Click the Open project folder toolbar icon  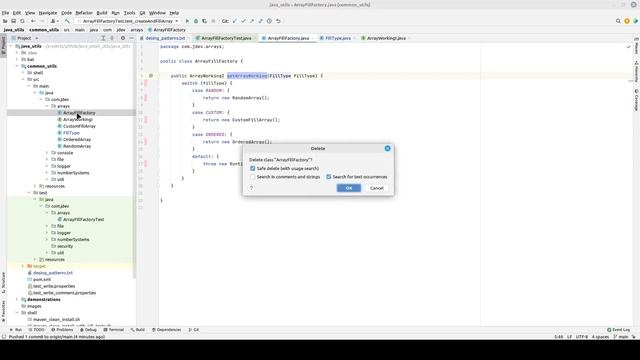point(5,21)
